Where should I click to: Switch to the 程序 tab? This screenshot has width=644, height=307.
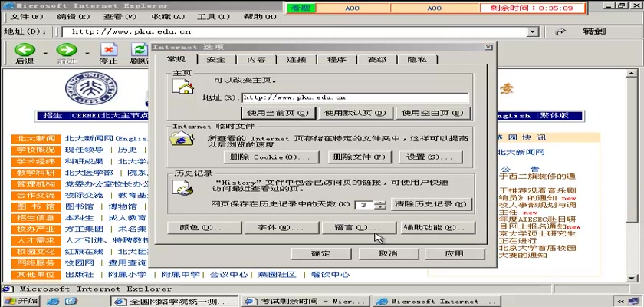click(337, 60)
